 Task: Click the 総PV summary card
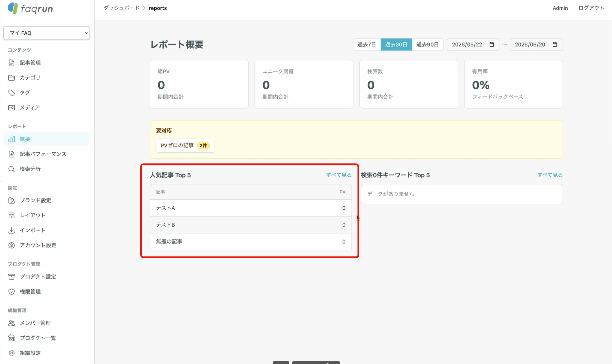pyautogui.click(x=199, y=84)
